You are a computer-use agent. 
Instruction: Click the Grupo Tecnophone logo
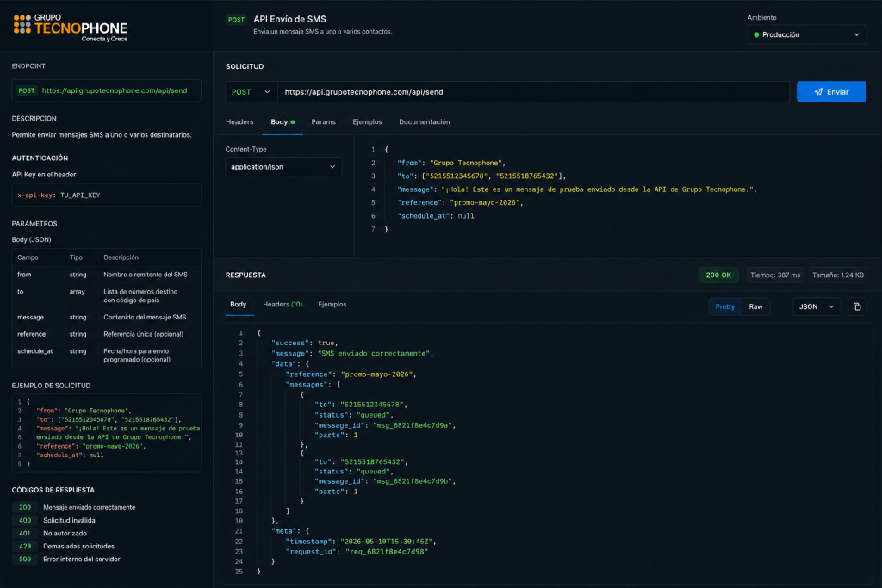coord(71,28)
